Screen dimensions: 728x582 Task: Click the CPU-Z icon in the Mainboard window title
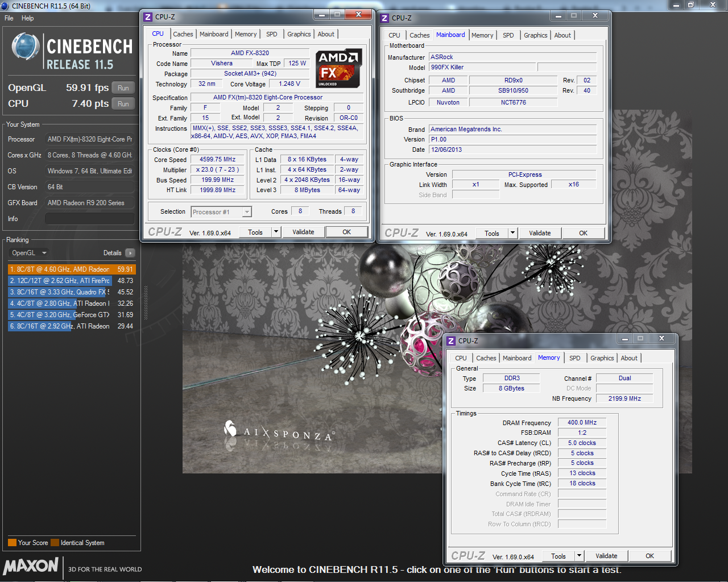[384, 18]
